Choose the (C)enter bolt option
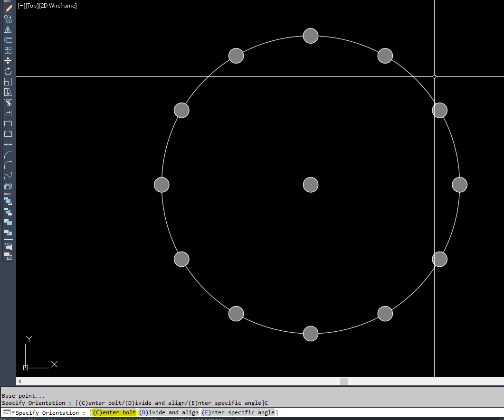This screenshot has width=504, height=420. [x=114, y=412]
